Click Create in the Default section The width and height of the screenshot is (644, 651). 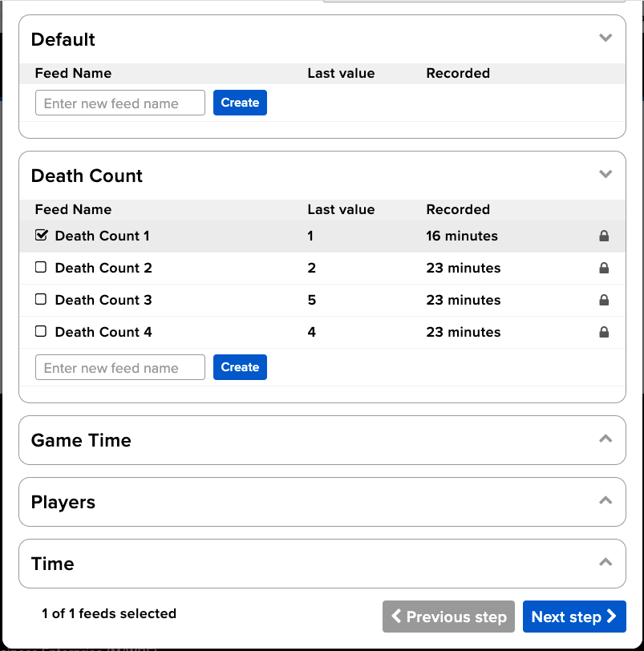(240, 103)
